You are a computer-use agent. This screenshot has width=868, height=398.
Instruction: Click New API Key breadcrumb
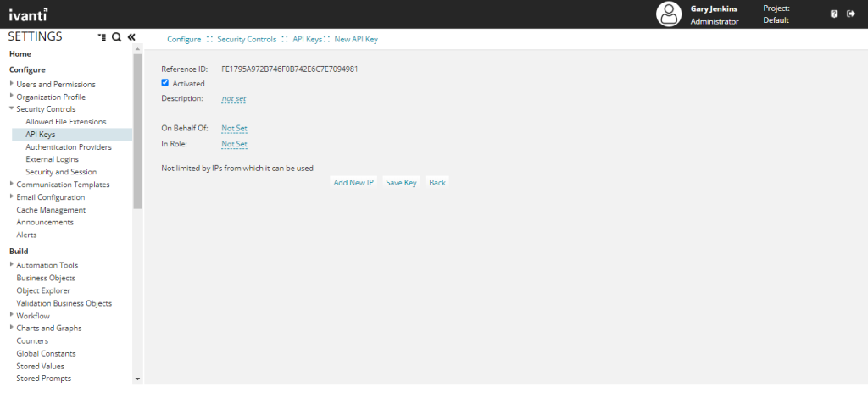click(356, 40)
